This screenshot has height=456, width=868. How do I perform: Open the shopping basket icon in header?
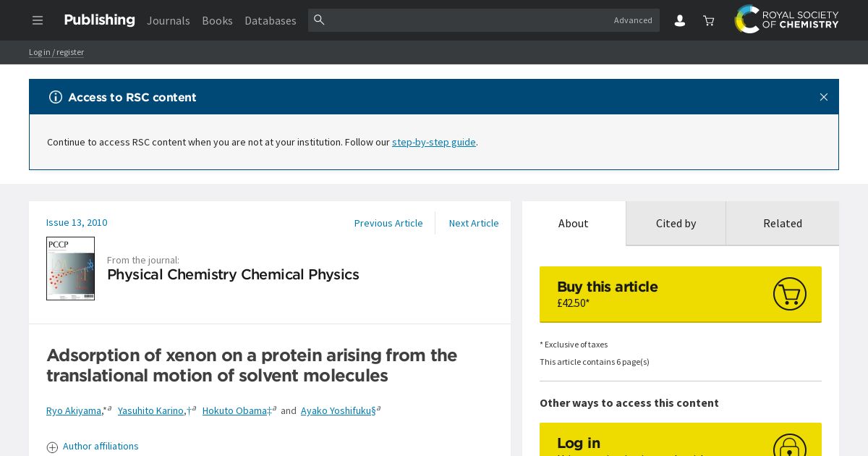point(709,20)
